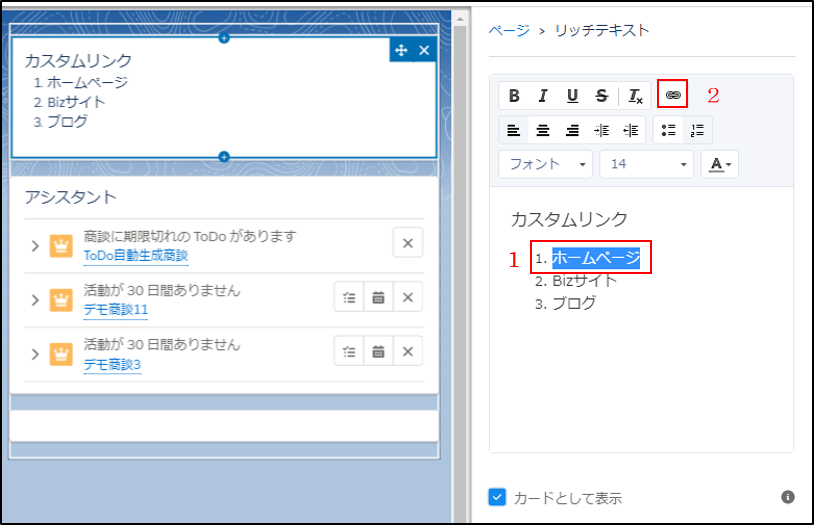
Task: Insert hyperlink with the link icon
Action: [673, 95]
